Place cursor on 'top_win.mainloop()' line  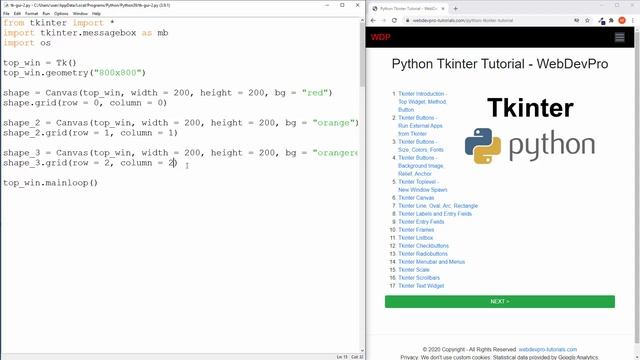[51, 183]
